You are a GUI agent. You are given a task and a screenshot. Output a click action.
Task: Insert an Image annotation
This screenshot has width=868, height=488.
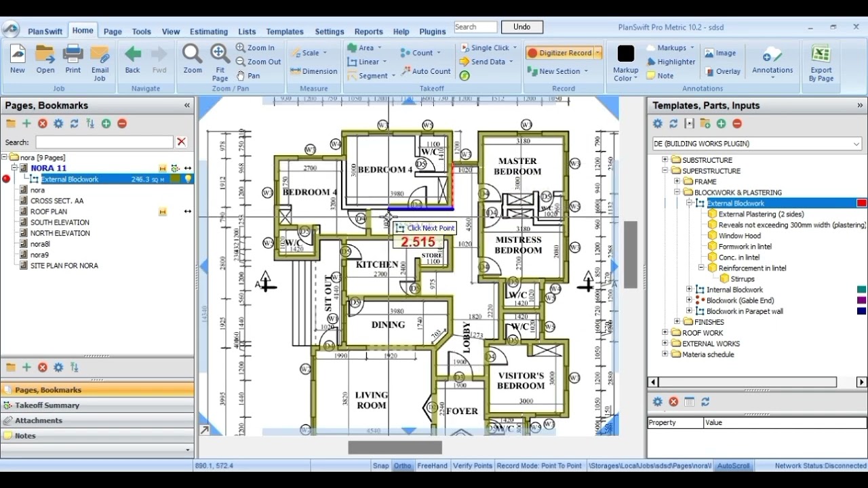coord(720,53)
